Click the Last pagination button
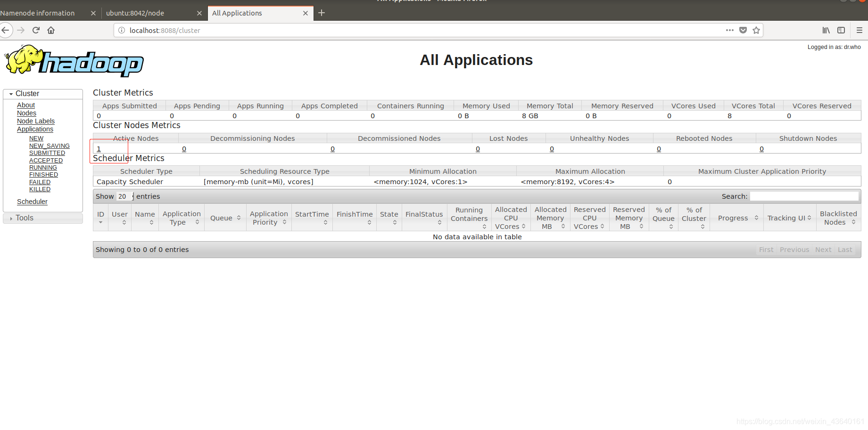This screenshot has height=430, width=868. pos(845,250)
